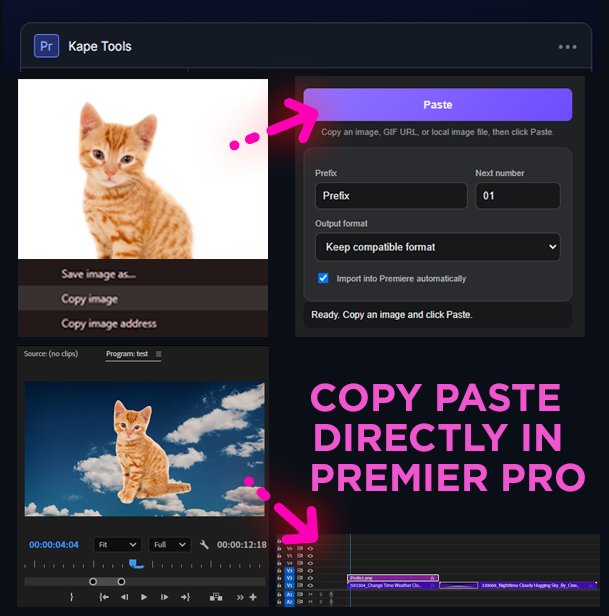Expand the double-chevron overflow button
Screen dimensions: 609x616
[x=240, y=597]
